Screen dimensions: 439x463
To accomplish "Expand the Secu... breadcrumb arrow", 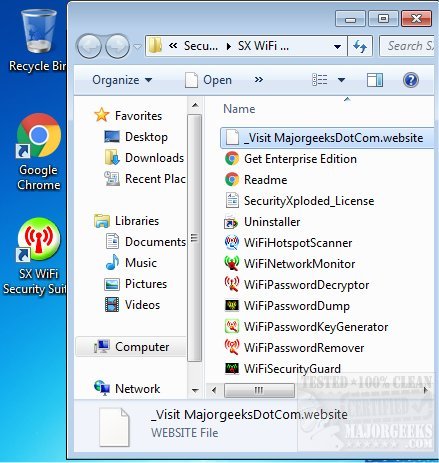I will [x=229, y=46].
